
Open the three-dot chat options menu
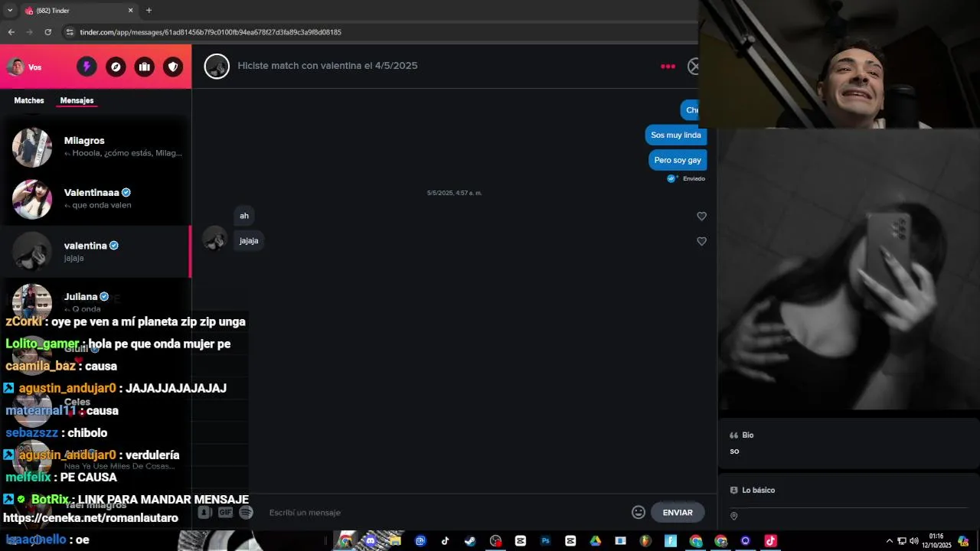coord(668,67)
